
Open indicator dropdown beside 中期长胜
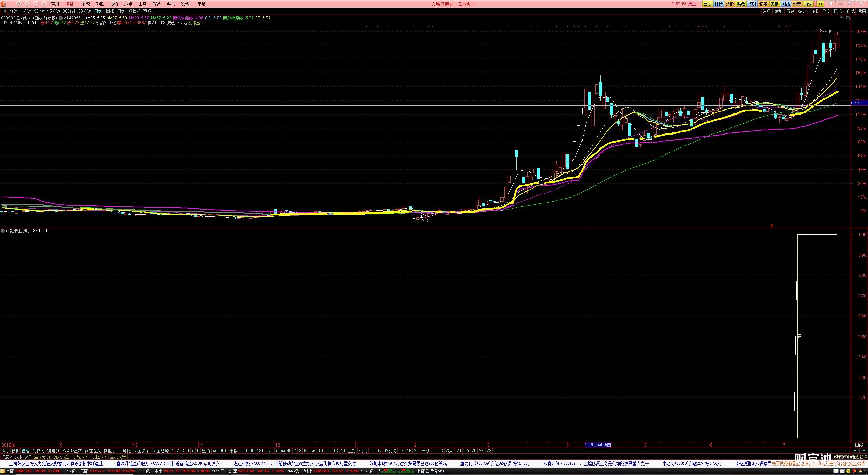[x=3, y=231]
